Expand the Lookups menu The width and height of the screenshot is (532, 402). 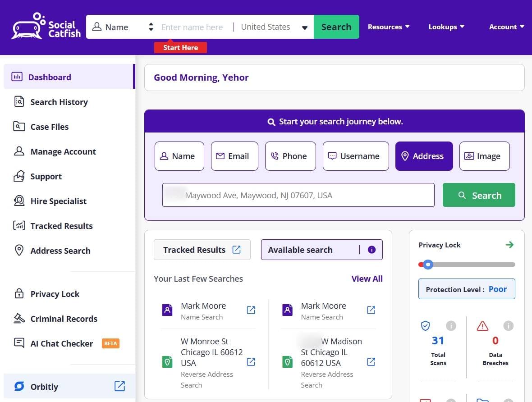[x=446, y=27]
